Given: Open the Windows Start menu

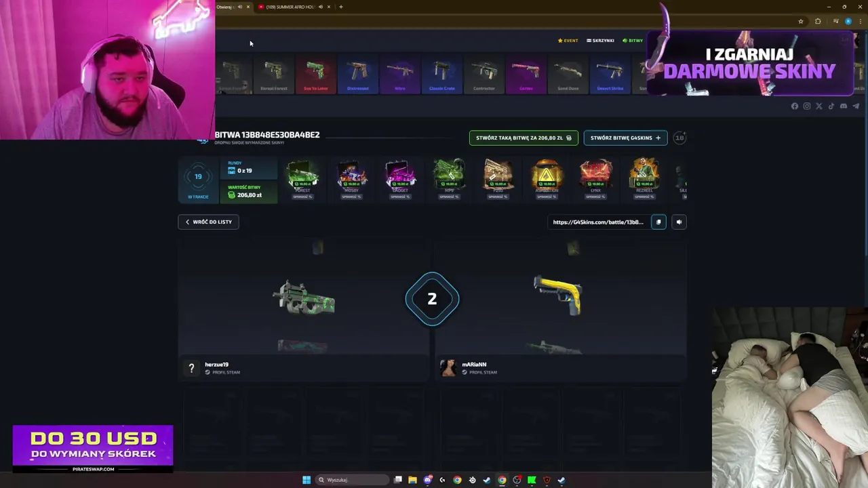Looking at the screenshot, I should pos(307,480).
